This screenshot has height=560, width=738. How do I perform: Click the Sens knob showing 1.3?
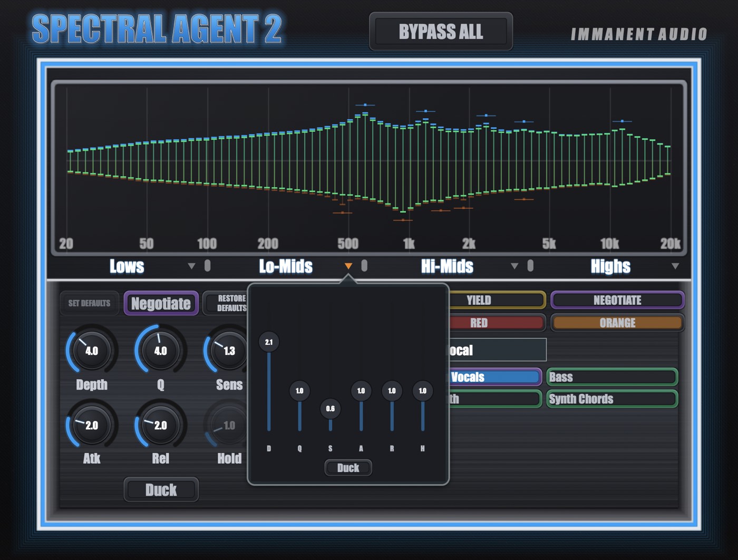point(227,351)
